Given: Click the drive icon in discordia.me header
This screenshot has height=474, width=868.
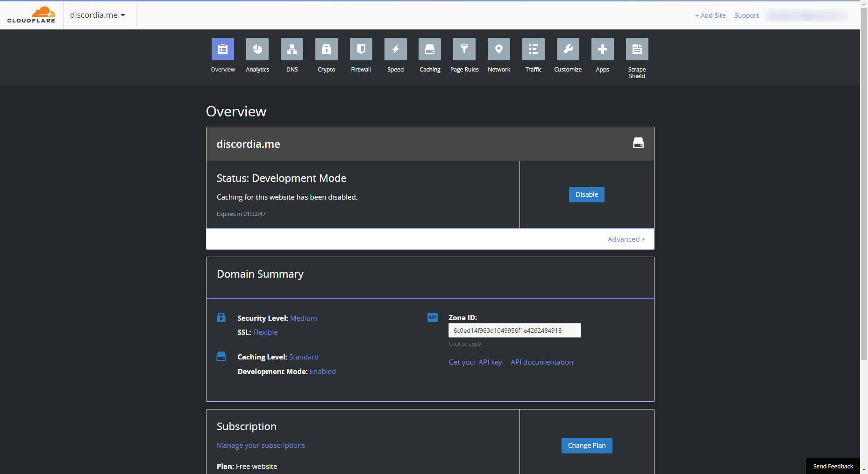Looking at the screenshot, I should pyautogui.click(x=638, y=143).
